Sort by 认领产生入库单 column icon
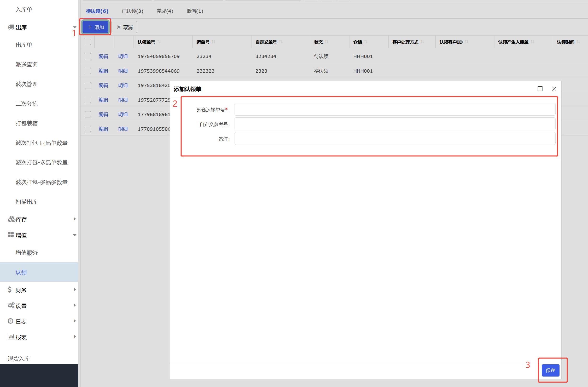The image size is (588, 387). click(533, 42)
